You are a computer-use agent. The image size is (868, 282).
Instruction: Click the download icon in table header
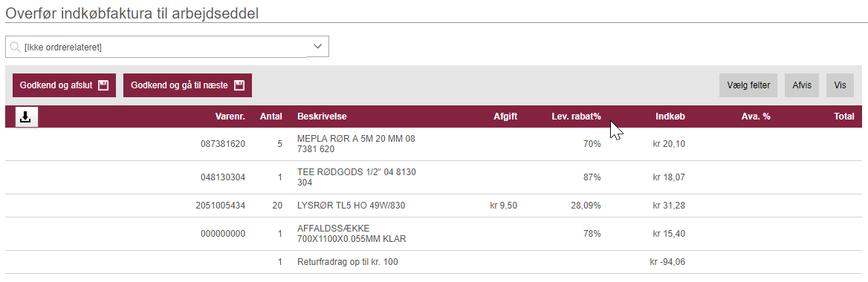[27, 117]
